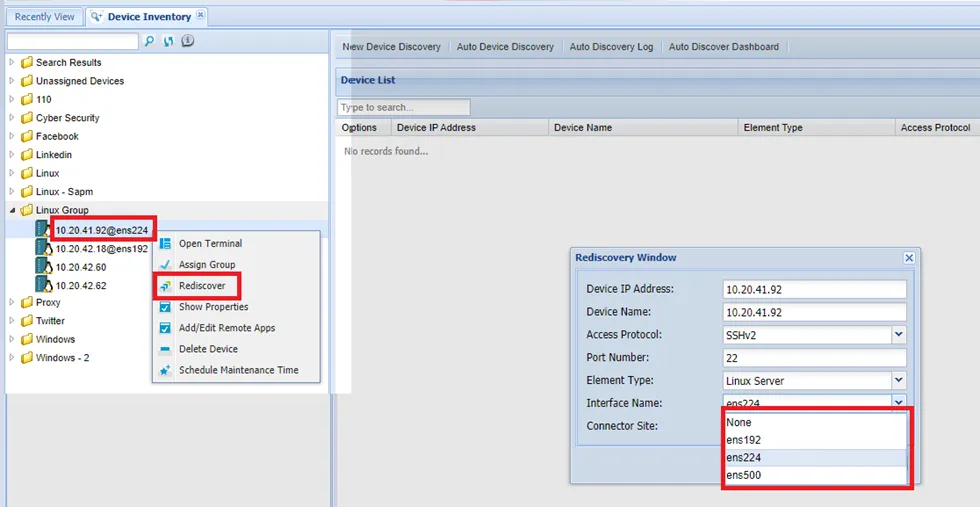
Task: Open Auto Discovery Log
Action: 611,47
